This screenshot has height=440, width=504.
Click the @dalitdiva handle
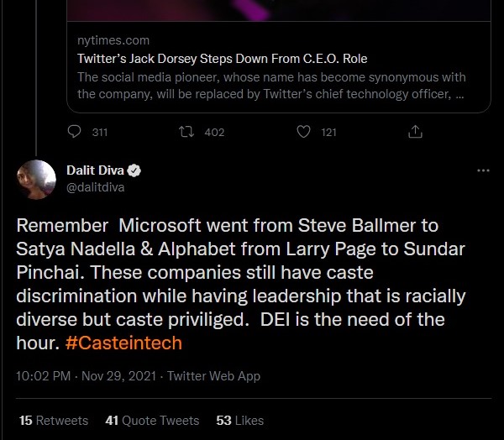point(95,187)
